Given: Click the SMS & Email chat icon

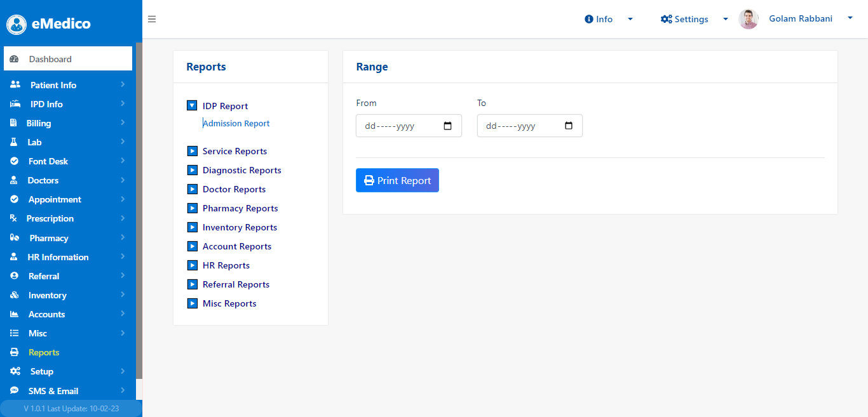Looking at the screenshot, I should click(x=14, y=391).
